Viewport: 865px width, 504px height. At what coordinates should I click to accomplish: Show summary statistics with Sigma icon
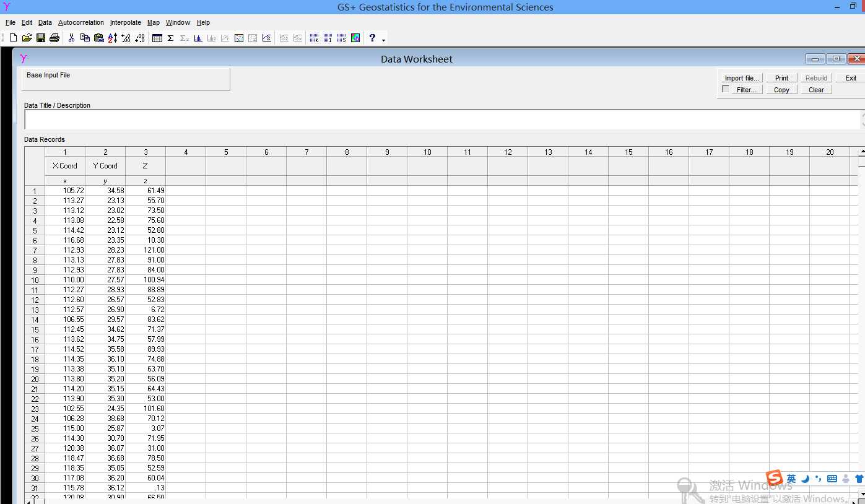pyautogui.click(x=170, y=38)
